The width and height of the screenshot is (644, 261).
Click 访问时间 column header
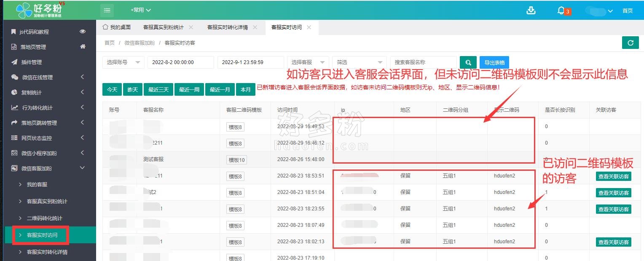click(287, 110)
